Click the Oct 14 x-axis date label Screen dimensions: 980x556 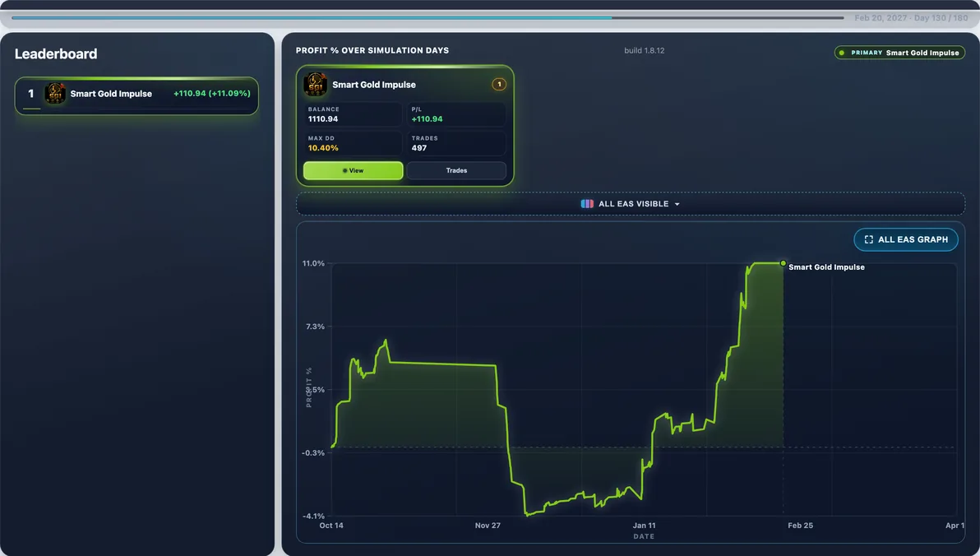[331, 526]
